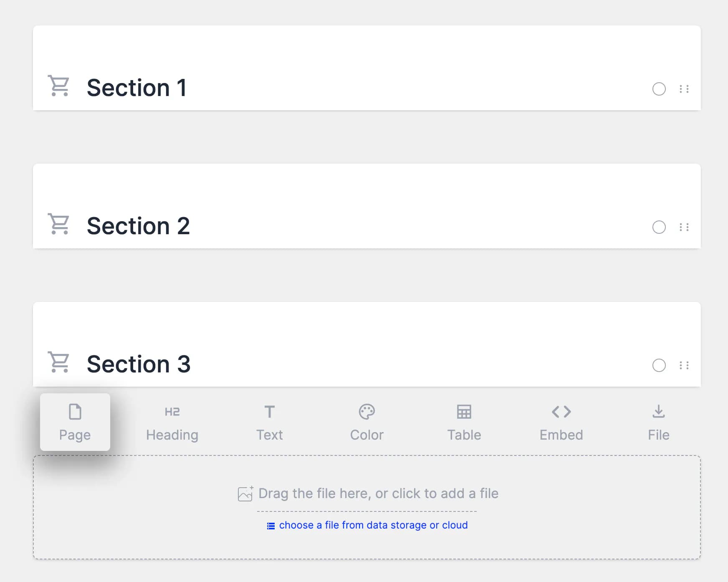Click the add-image icon in the upload area
The width and height of the screenshot is (728, 582).
click(x=245, y=493)
